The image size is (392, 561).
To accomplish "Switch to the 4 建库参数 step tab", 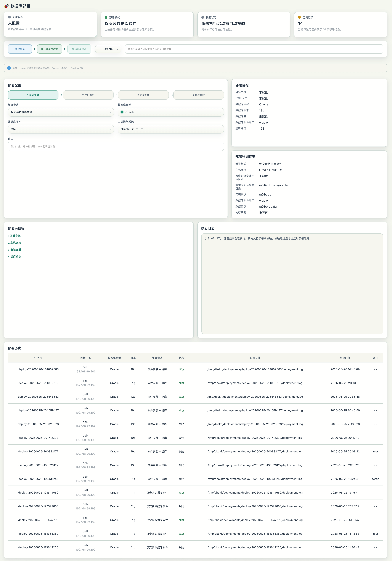I will [x=198, y=95].
